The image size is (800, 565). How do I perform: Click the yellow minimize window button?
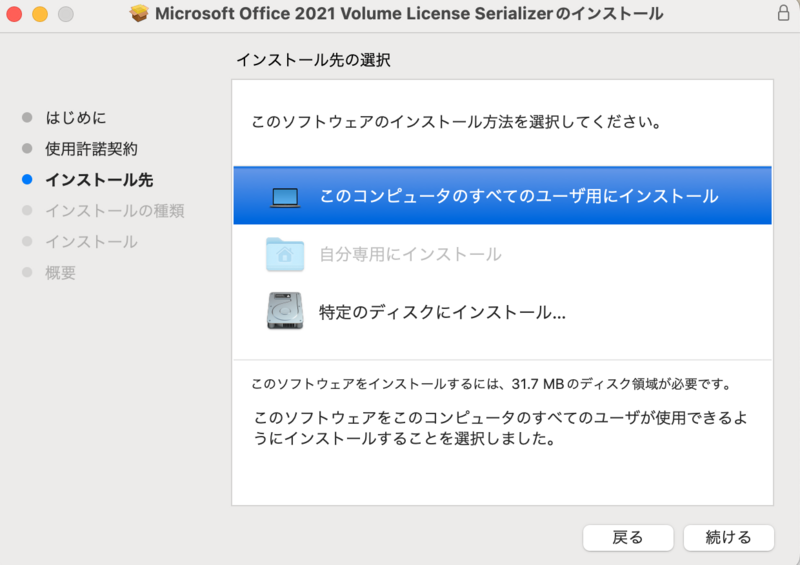(40, 14)
